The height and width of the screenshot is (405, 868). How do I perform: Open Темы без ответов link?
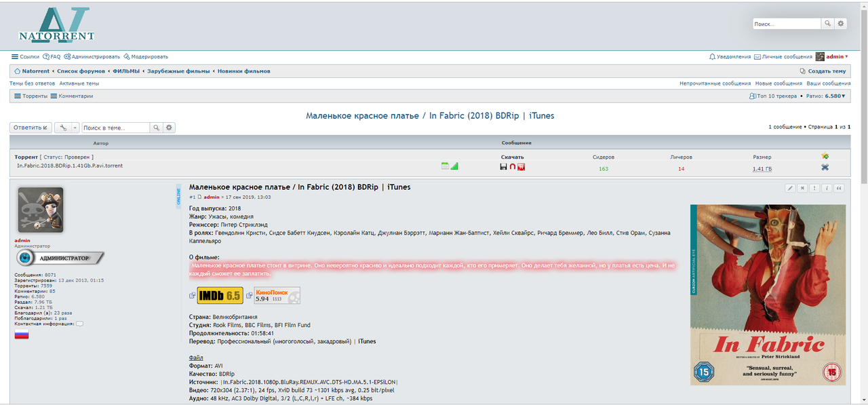(x=32, y=83)
